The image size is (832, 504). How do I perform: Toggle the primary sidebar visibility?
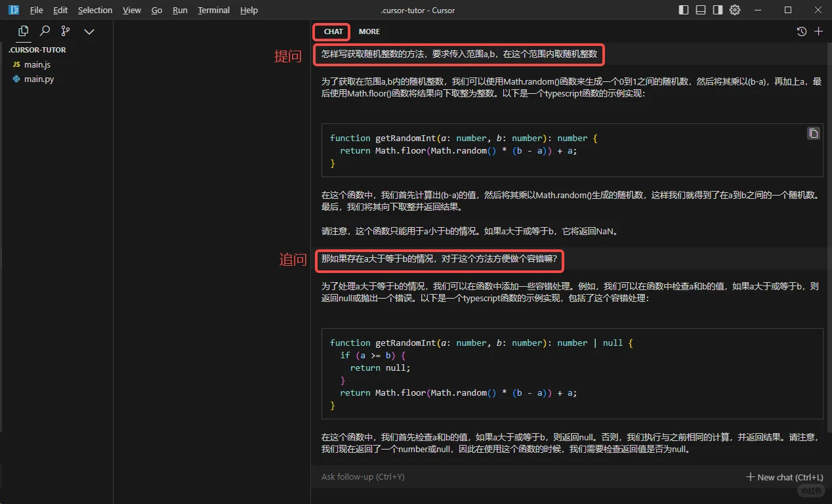683,10
